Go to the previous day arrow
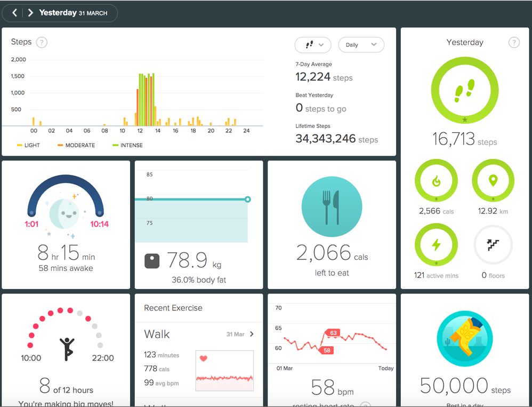This screenshot has height=407, width=532. [x=14, y=13]
